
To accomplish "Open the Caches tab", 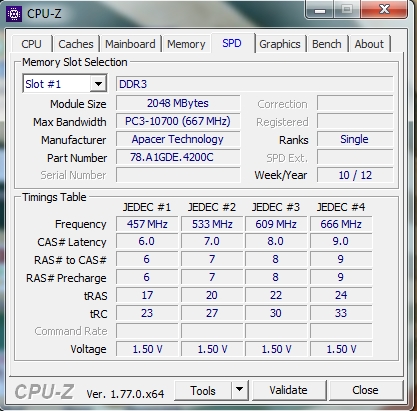I will pyautogui.click(x=76, y=44).
